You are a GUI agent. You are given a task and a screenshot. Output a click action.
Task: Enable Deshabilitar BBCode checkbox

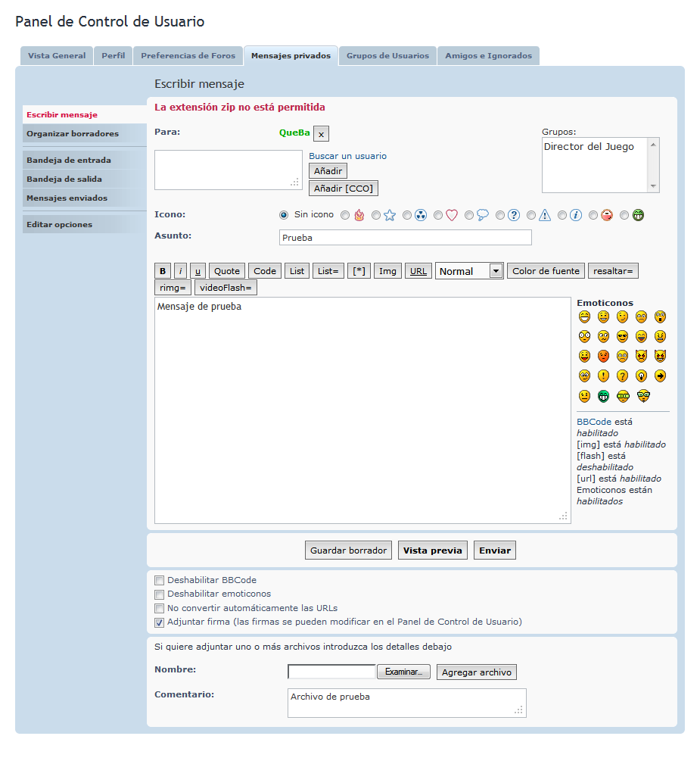tap(159, 581)
